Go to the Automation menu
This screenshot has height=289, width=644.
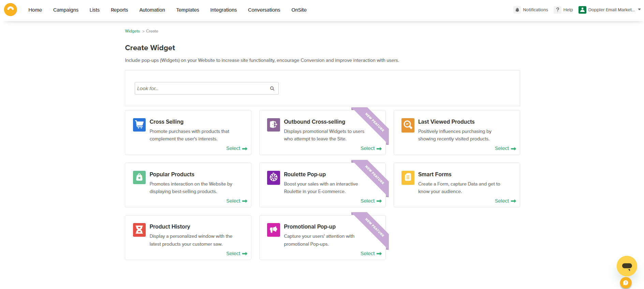click(152, 10)
